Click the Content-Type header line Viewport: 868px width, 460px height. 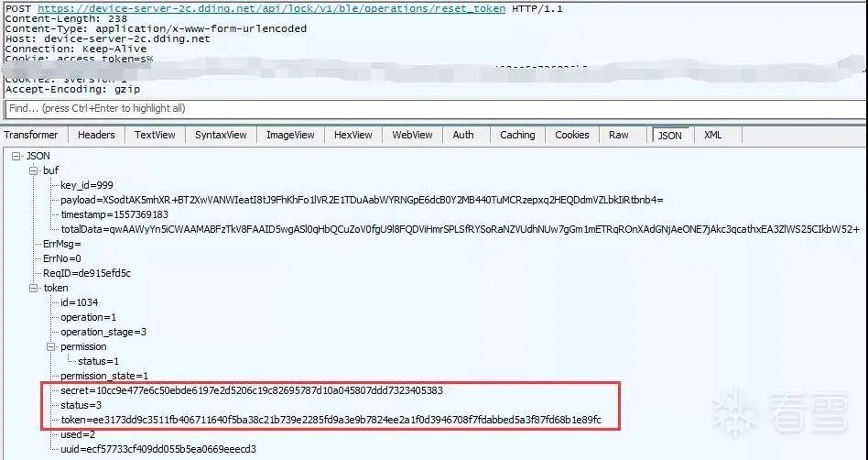click(156, 28)
